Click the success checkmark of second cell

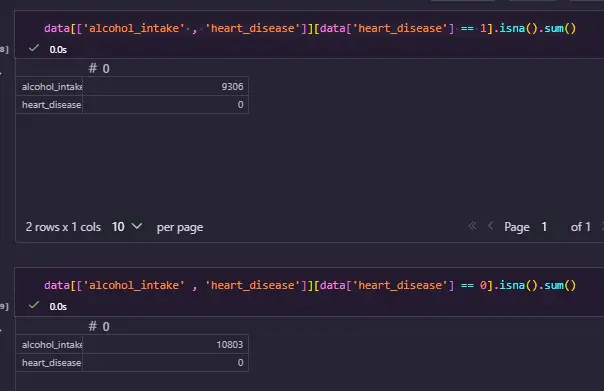34,305
